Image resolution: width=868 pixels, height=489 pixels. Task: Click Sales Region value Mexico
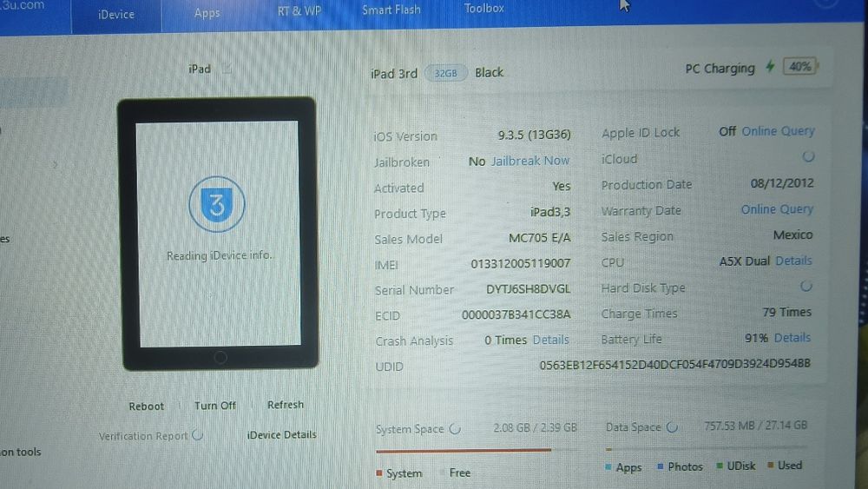pos(792,235)
